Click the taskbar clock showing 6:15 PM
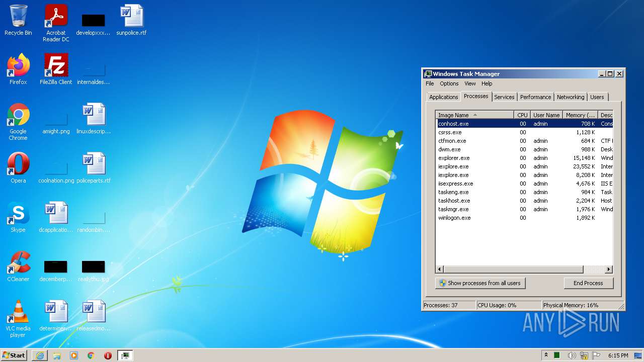The width and height of the screenshot is (644, 362). pyautogui.click(x=618, y=355)
